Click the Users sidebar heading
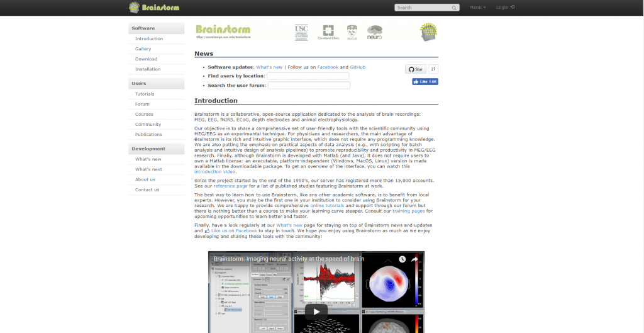Viewport: 644px width, 333px height. (157, 84)
